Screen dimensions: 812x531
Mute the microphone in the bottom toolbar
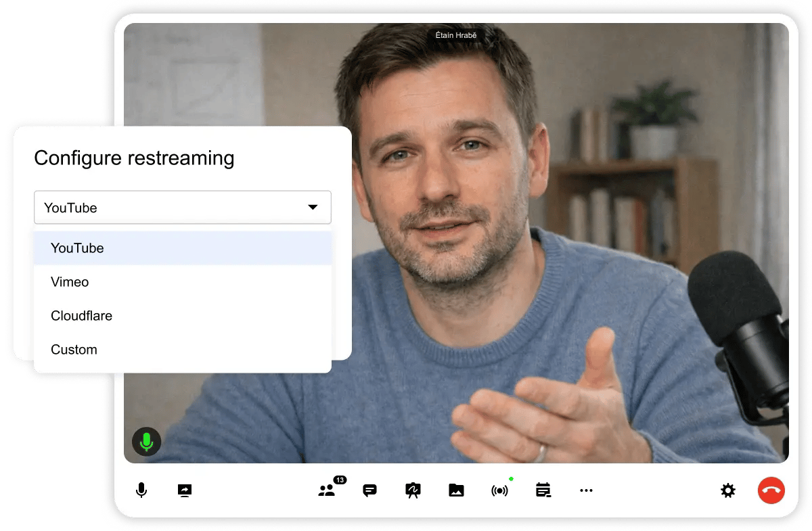pos(141,490)
